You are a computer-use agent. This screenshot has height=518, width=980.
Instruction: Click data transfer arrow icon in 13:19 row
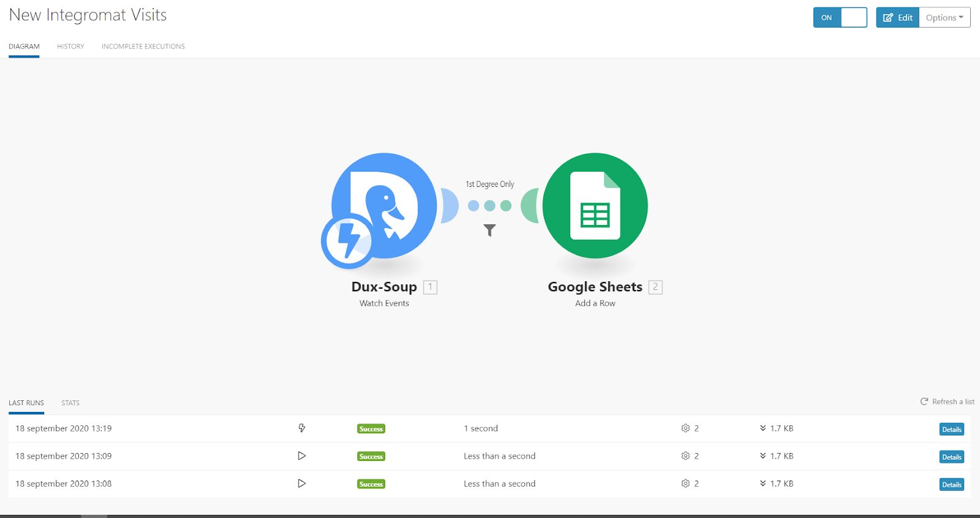pyautogui.click(x=763, y=428)
